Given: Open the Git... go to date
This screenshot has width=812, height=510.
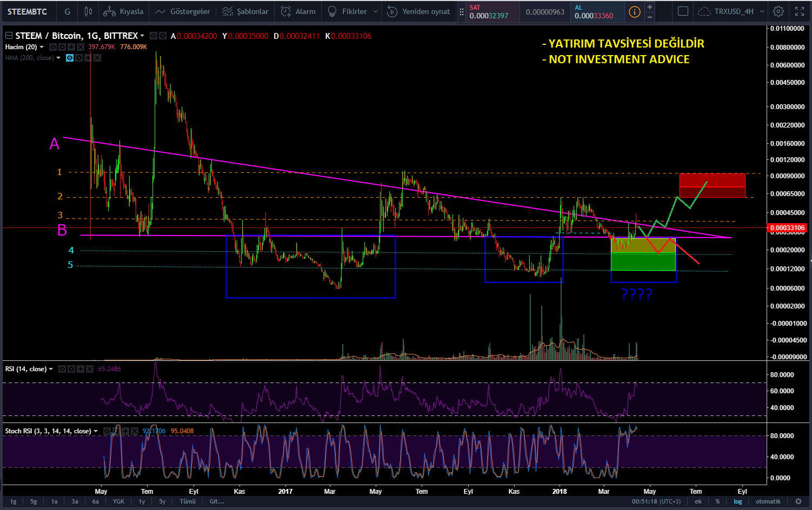Looking at the screenshot, I should click(x=217, y=501).
